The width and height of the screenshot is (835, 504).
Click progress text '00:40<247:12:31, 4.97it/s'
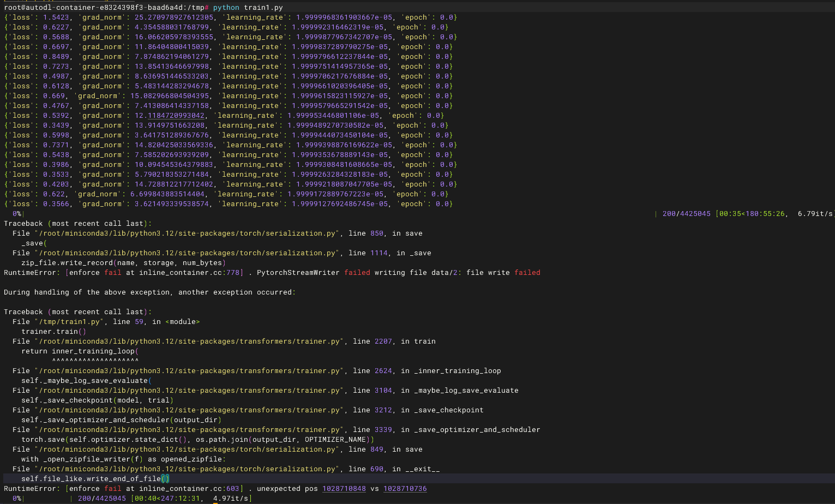(191, 499)
